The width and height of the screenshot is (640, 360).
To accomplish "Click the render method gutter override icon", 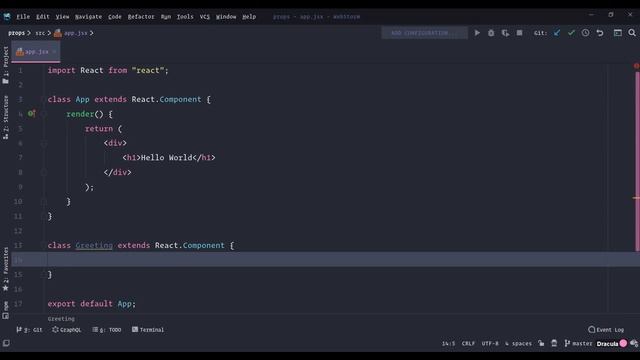I will (31, 113).
